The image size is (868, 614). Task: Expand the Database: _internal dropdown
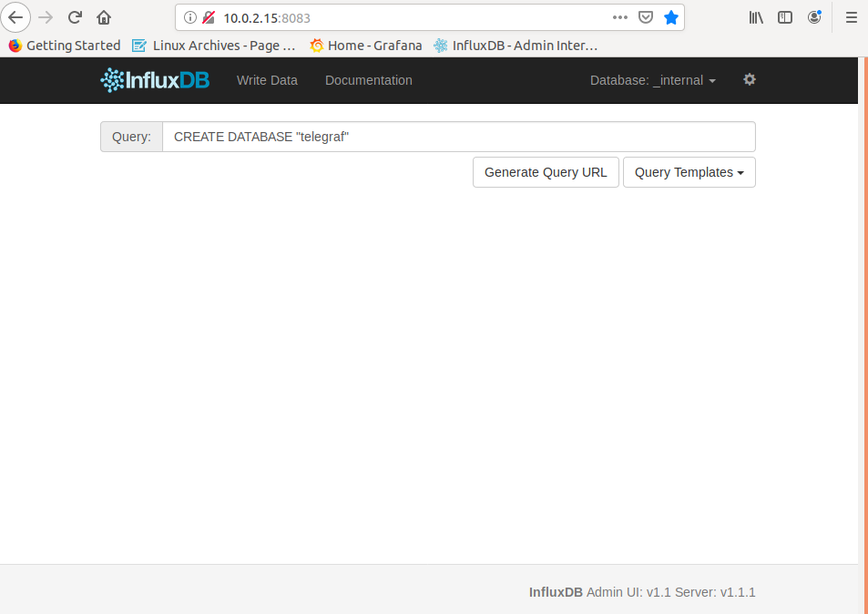[653, 80]
